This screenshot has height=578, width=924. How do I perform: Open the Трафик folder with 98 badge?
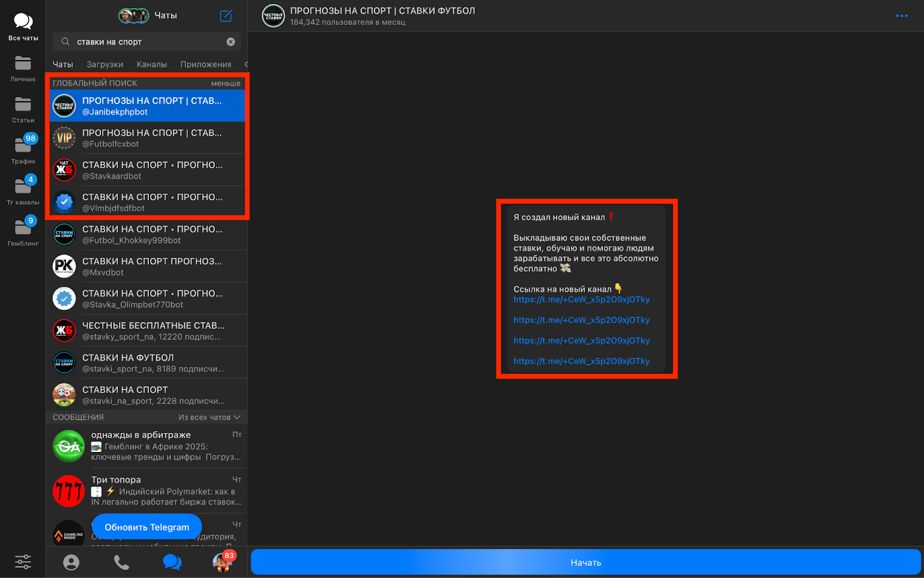pos(23,150)
